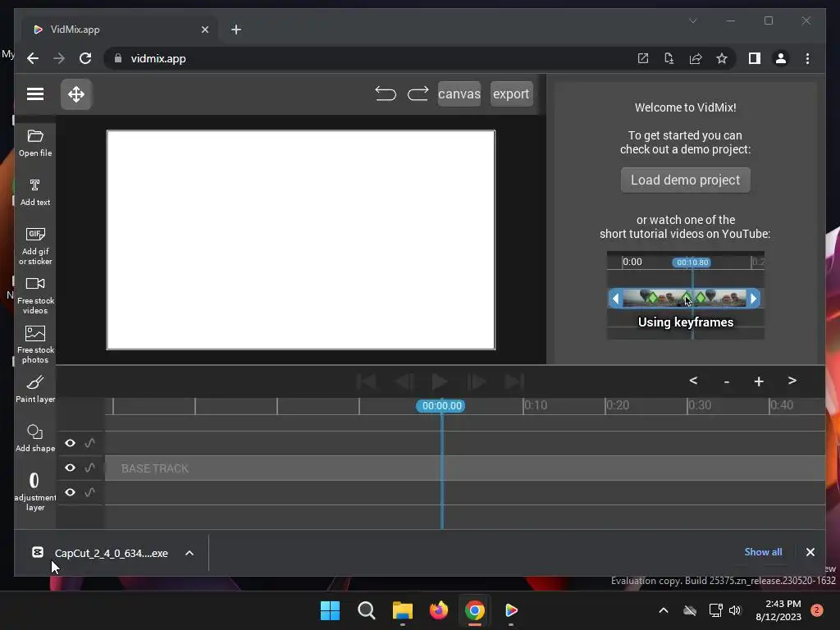Open the Chrome profile menu
Viewport: 840px width, 630px height.
pyautogui.click(x=781, y=58)
